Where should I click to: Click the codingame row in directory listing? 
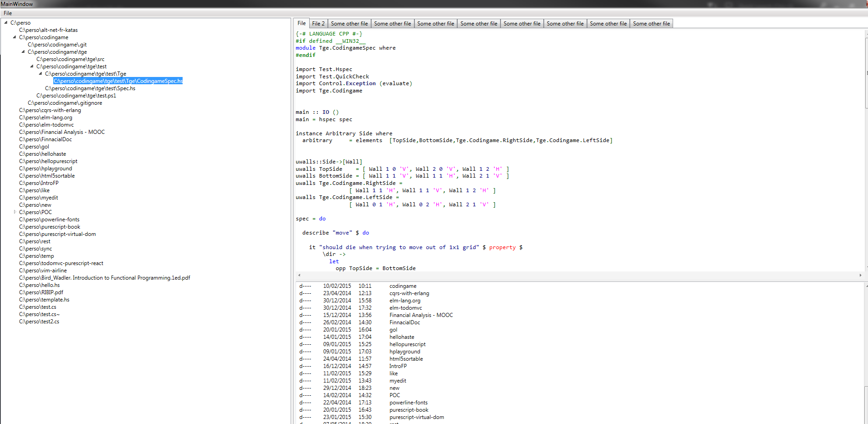pos(358,286)
